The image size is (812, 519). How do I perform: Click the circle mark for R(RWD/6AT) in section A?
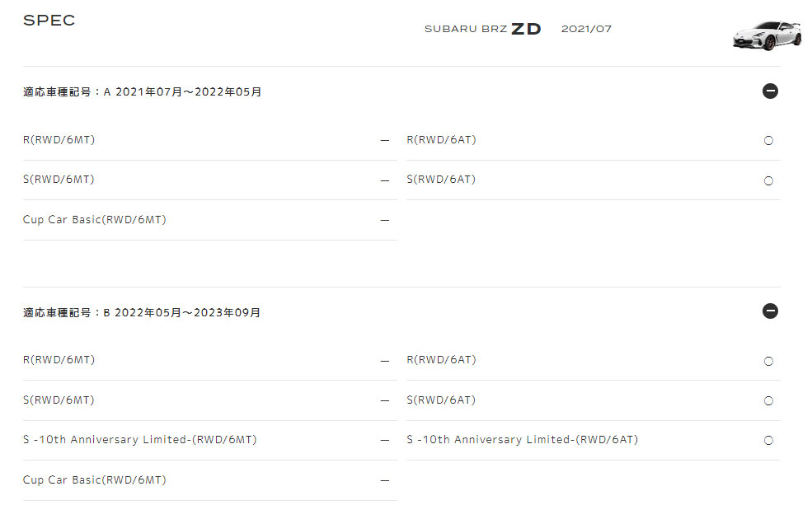(768, 141)
